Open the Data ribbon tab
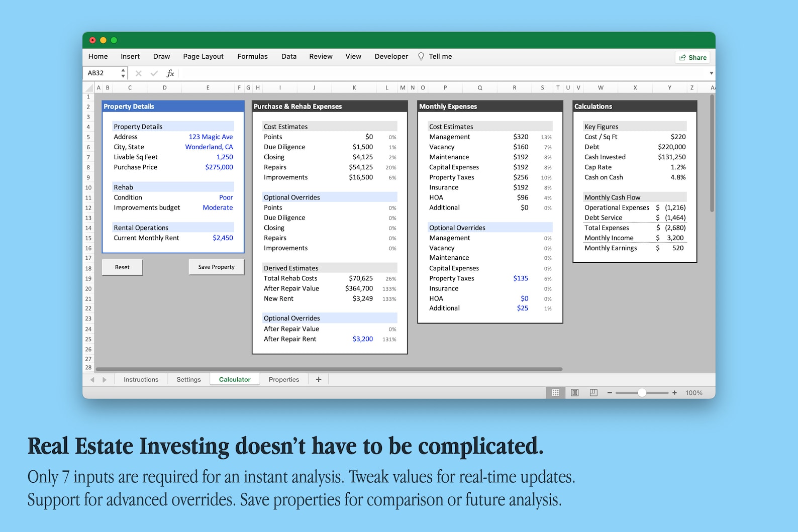Image resolution: width=798 pixels, height=532 pixels. click(x=289, y=56)
